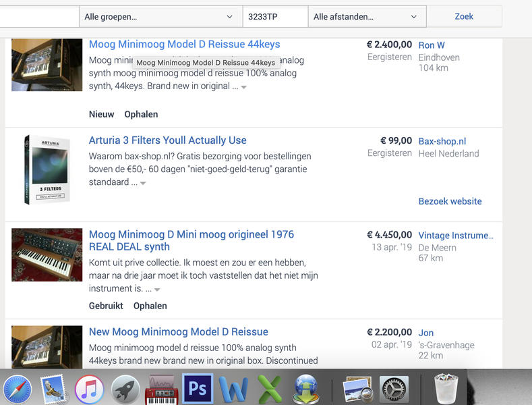Click the 's-Gravenhage location text
This screenshot has height=405, width=532.
coord(446,345)
